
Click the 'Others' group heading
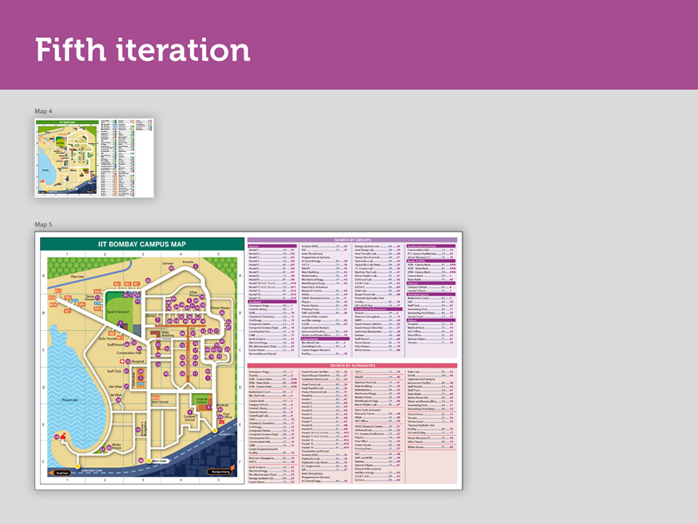431,320
